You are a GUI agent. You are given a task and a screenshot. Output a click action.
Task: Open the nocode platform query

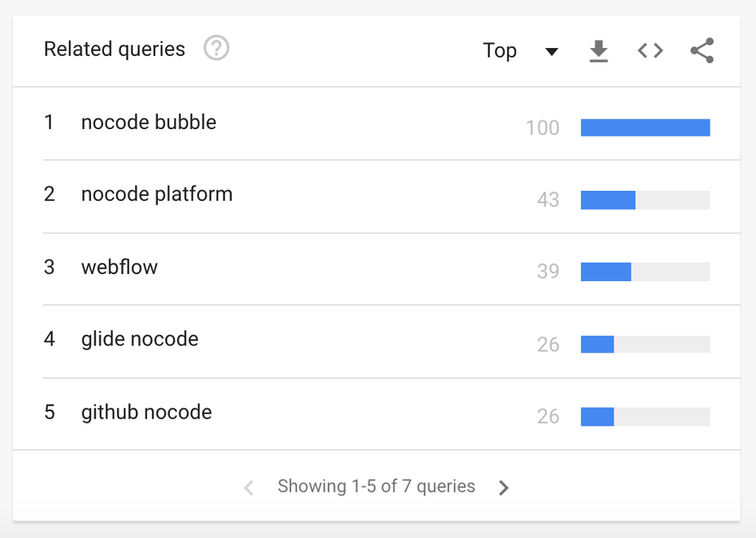[x=156, y=194]
